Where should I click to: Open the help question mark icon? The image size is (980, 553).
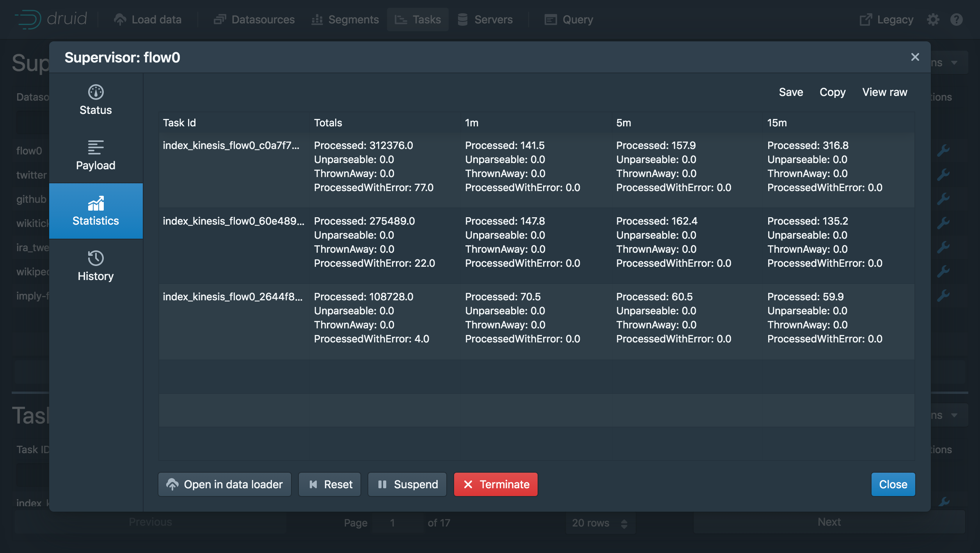tap(957, 19)
